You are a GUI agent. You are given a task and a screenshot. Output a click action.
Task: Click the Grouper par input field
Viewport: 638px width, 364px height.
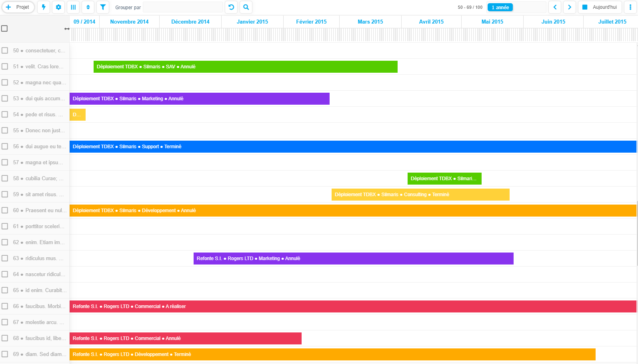(183, 7)
